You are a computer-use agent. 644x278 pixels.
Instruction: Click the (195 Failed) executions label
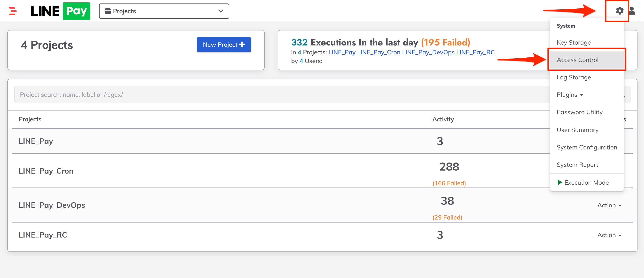tap(445, 42)
